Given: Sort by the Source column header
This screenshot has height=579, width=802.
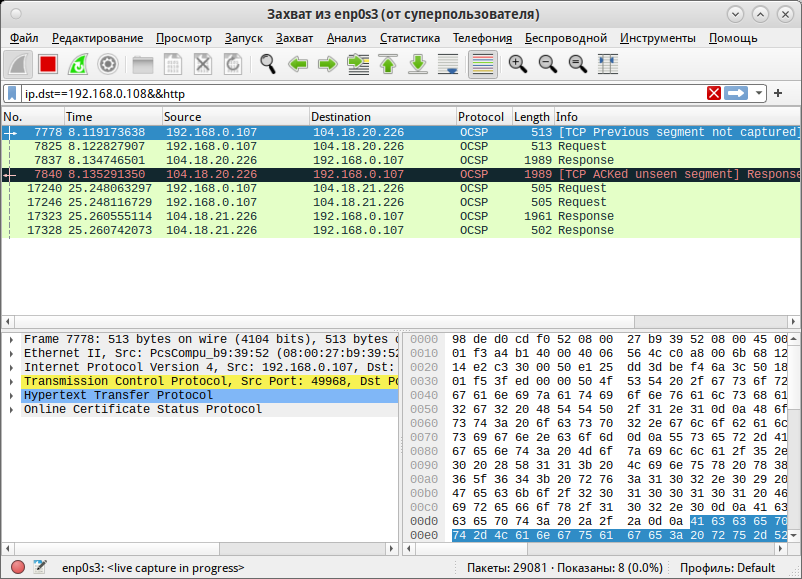Looking at the screenshot, I should [236, 117].
